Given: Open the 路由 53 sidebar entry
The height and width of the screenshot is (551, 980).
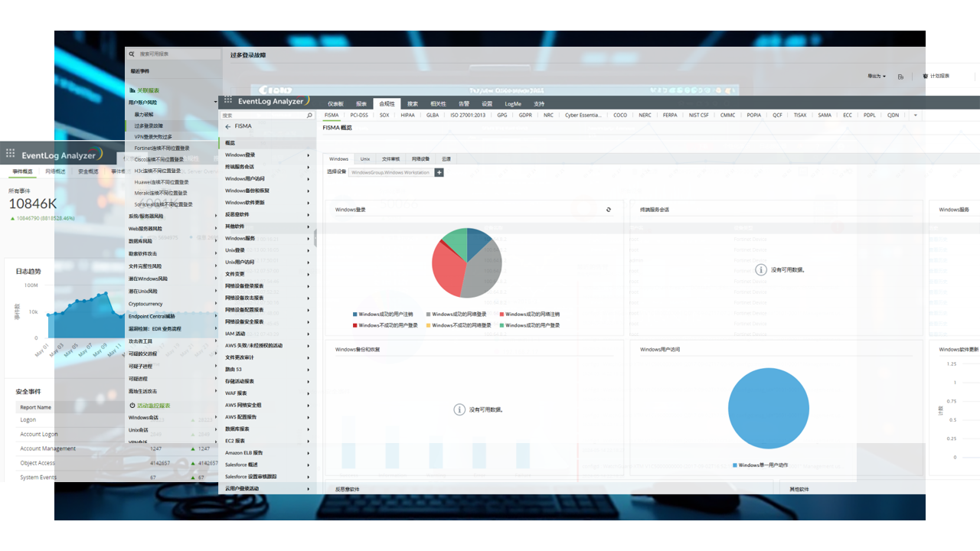Looking at the screenshot, I should click(x=234, y=370).
